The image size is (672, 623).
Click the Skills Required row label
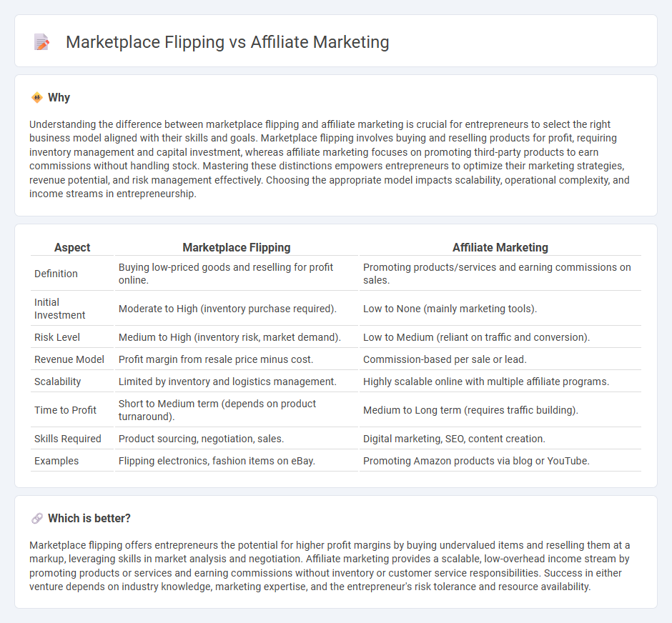pos(68,439)
